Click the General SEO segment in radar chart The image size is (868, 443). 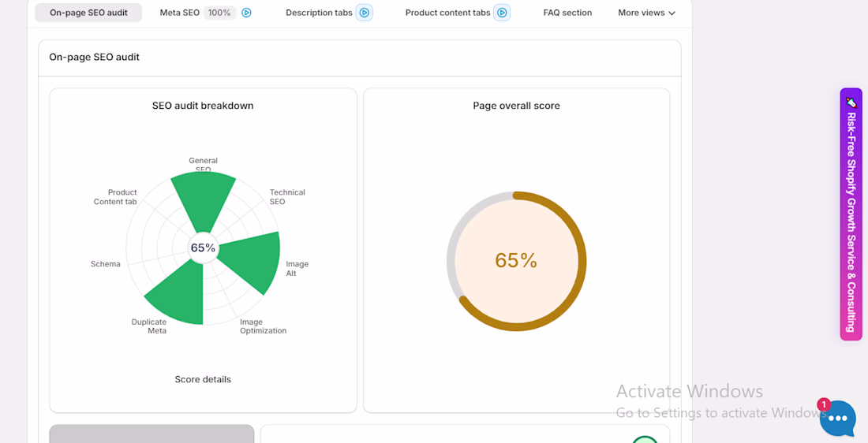tap(204, 197)
